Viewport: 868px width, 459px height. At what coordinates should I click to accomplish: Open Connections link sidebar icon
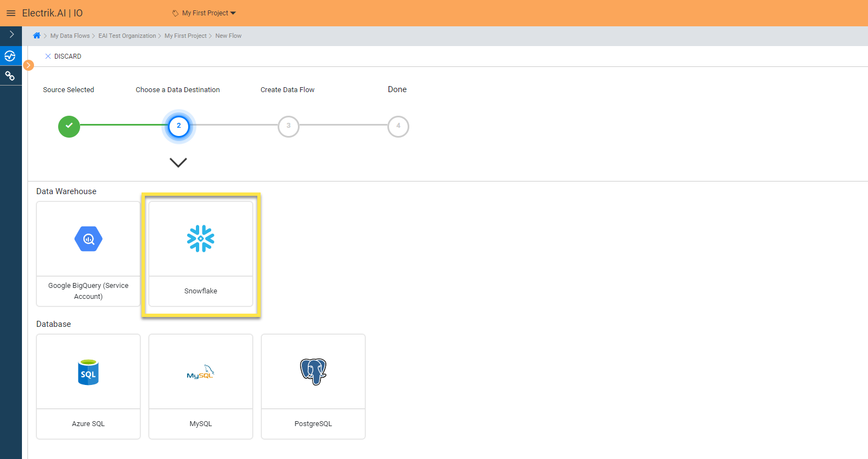tap(10, 76)
